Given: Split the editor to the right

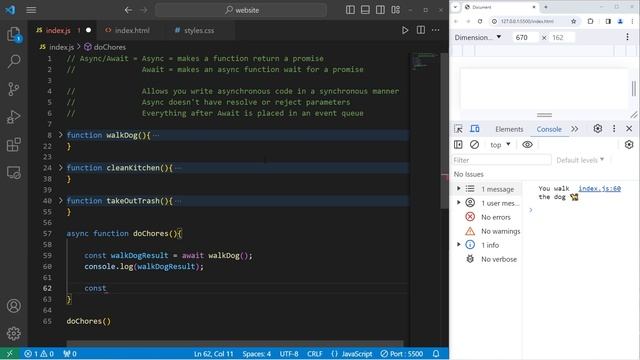Looking at the screenshot, I should (420, 30).
